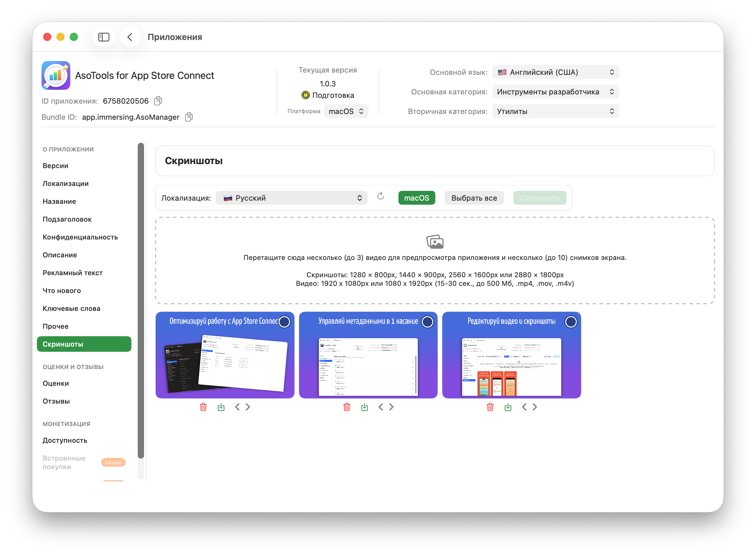Select the 'Управляй метаданными' screenshot circle

[x=428, y=322]
